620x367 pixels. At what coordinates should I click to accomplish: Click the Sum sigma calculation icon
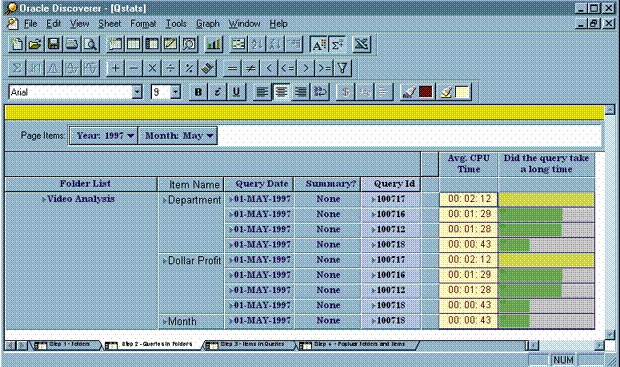click(x=17, y=68)
